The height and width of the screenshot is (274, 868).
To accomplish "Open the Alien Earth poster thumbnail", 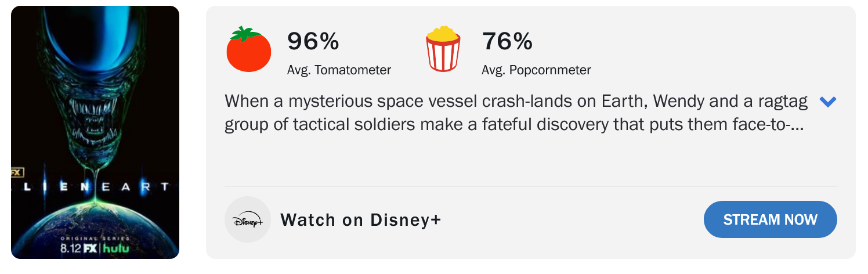I will [95, 132].
